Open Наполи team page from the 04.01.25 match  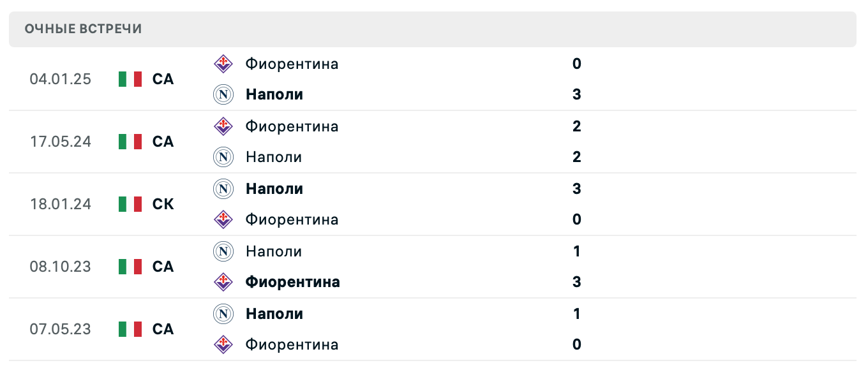[274, 94]
